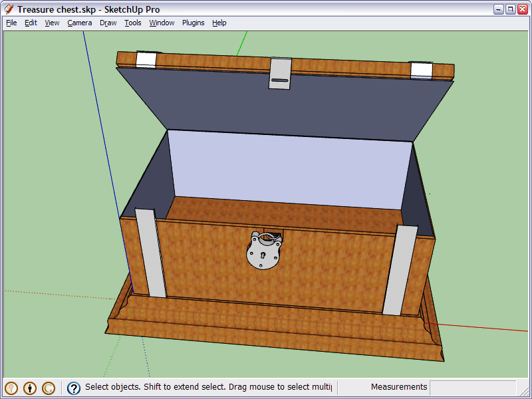Open the Instructor help question mark icon
The image size is (532, 399).
coord(74,388)
